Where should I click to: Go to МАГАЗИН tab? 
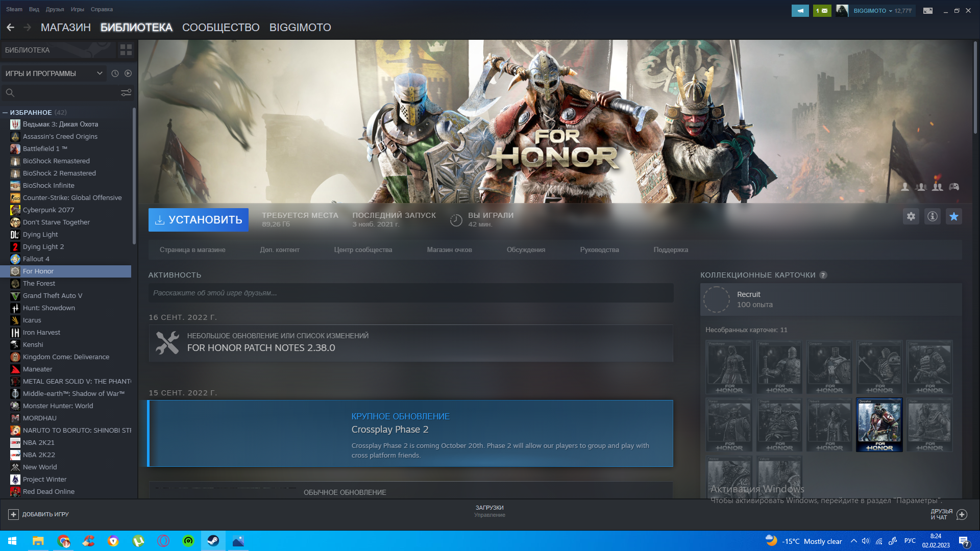point(66,28)
